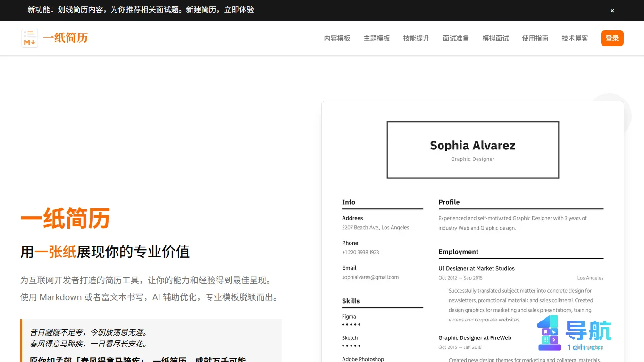This screenshot has height=362, width=644.
Task: Click the Sophia Alvarez resume preview
Action: 472,231
